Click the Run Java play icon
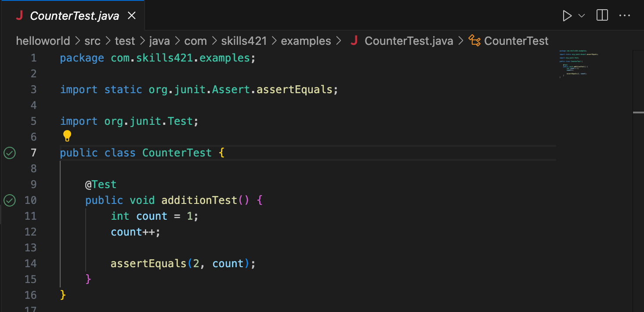 pyautogui.click(x=567, y=16)
